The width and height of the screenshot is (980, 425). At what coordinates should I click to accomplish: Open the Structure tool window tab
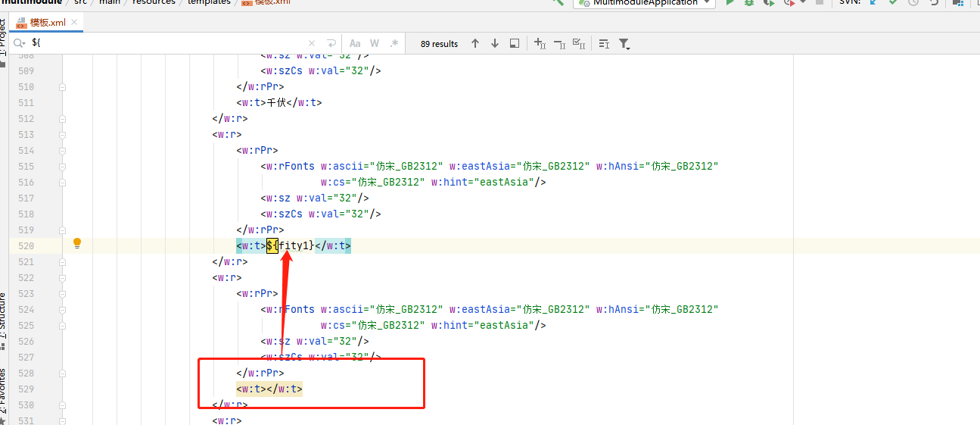[4, 320]
